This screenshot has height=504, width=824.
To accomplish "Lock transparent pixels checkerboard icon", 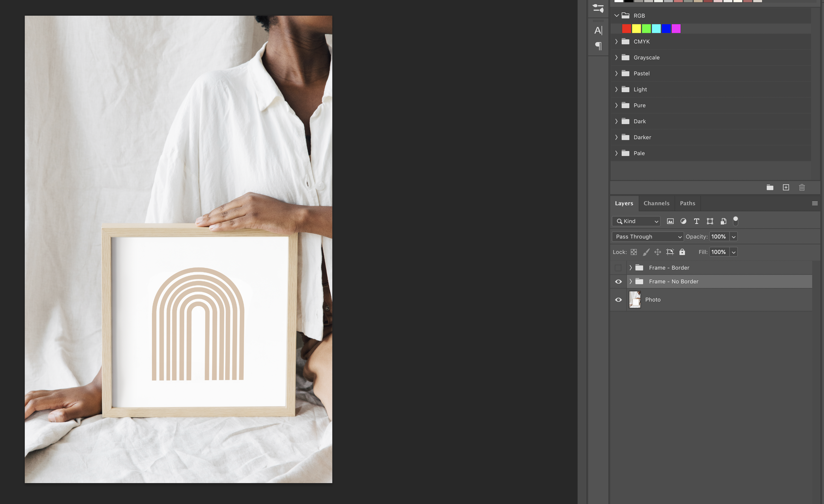I will [x=634, y=252].
